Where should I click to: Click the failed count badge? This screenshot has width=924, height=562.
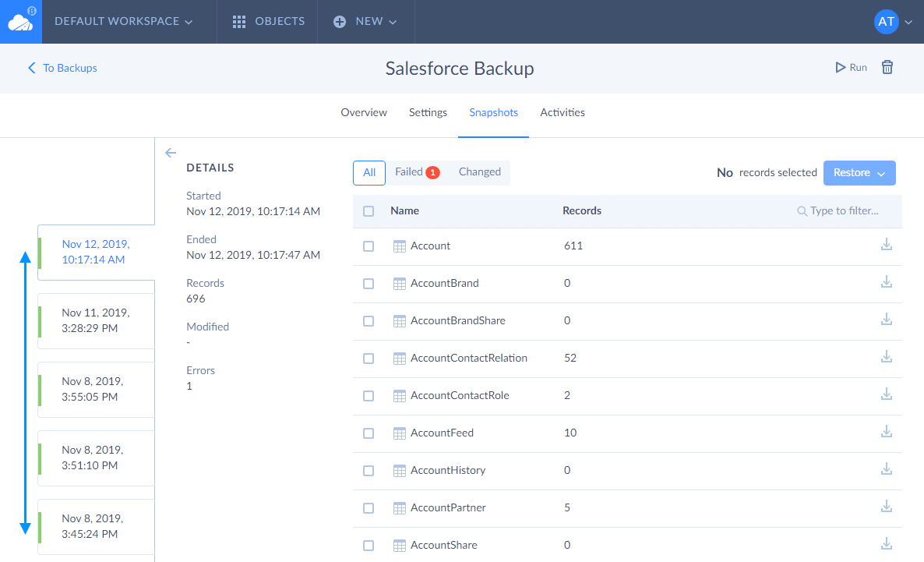pyautogui.click(x=432, y=172)
